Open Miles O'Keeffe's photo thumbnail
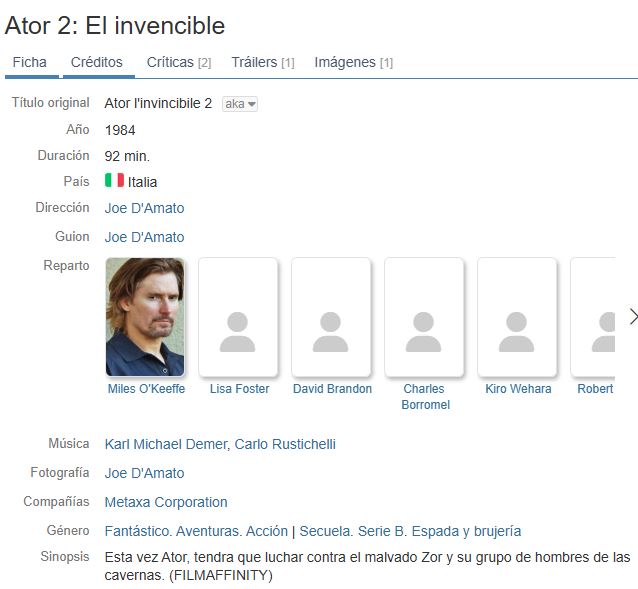 click(x=145, y=317)
